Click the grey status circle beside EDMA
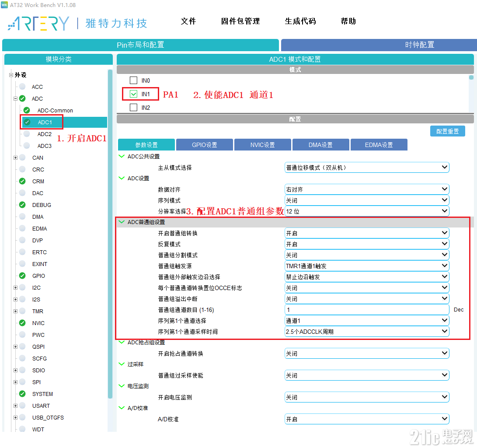477x448 pixels. (22, 228)
